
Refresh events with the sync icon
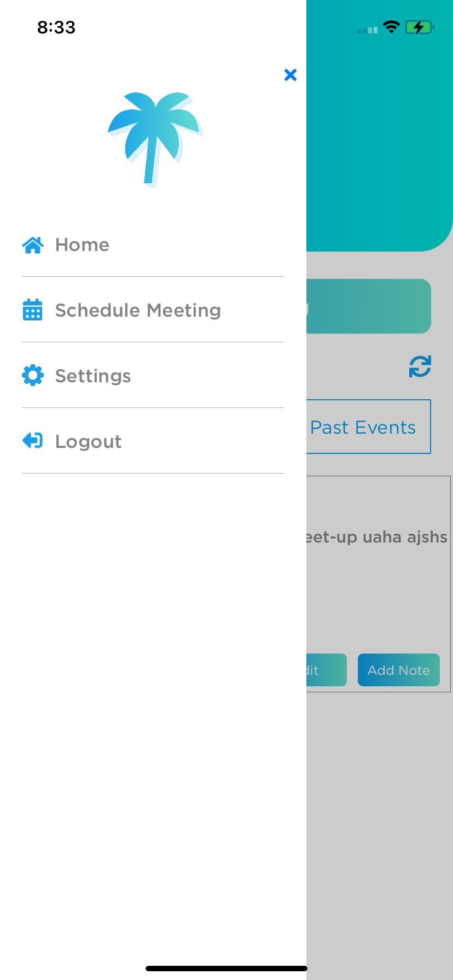tap(420, 366)
